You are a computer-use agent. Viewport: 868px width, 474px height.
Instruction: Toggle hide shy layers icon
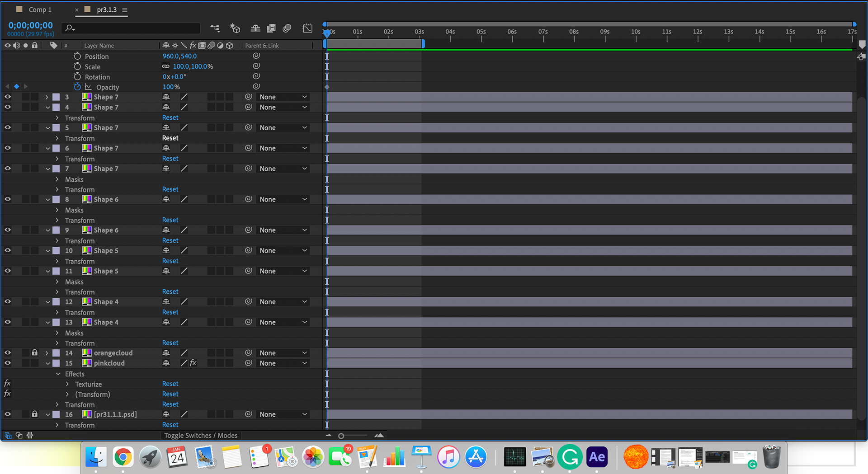coord(255,28)
